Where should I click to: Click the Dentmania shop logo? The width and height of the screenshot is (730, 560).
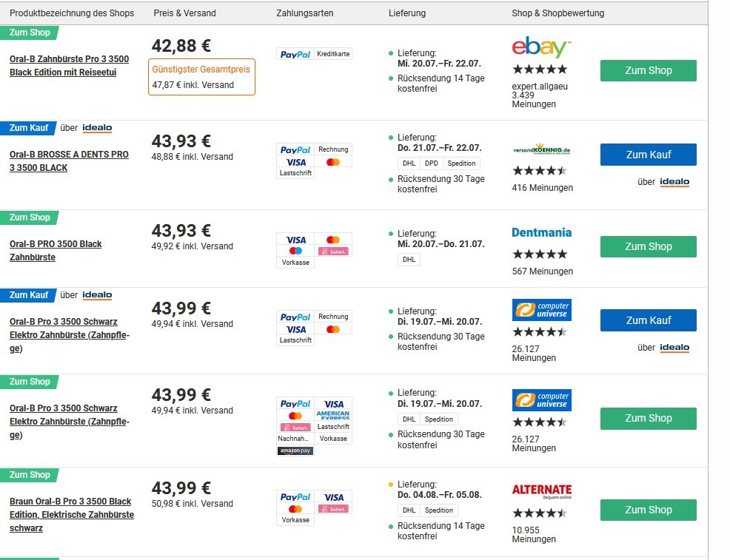point(541,232)
